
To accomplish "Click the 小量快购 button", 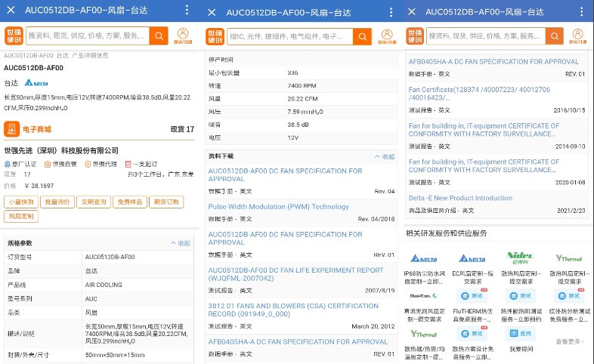I will coord(21,202).
